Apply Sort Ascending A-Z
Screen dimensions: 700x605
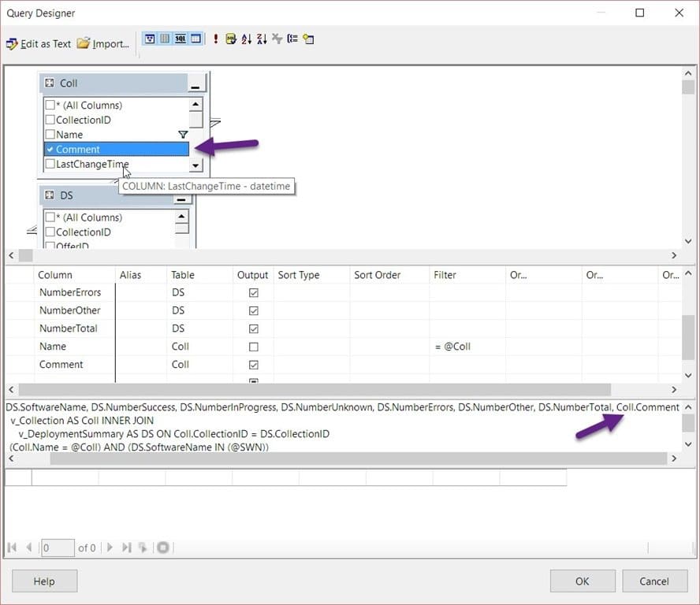pyautogui.click(x=247, y=39)
